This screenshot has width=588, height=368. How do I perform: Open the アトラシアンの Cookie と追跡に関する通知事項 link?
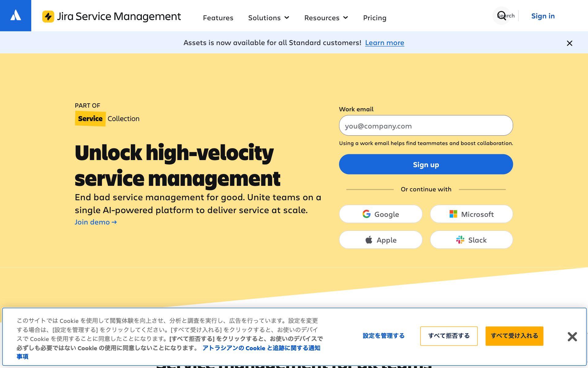261,348
